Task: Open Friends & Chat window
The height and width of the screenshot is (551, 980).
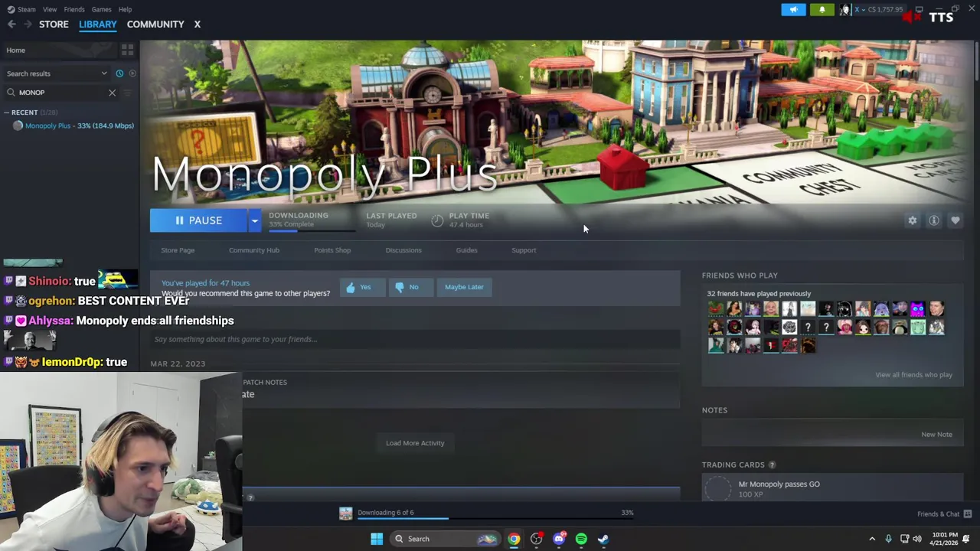Action: coord(944,514)
